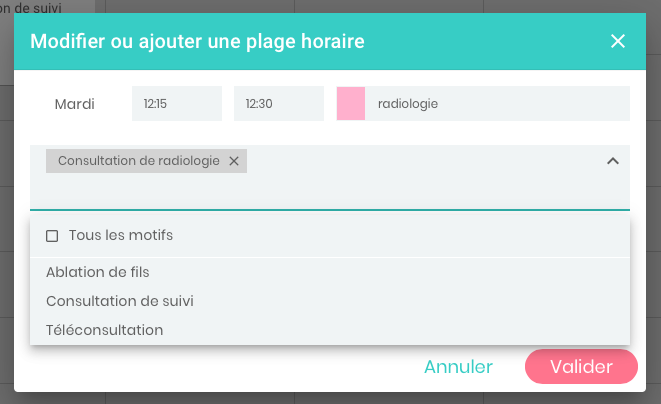Click the Consultation de radiologie chip label

coord(139,161)
